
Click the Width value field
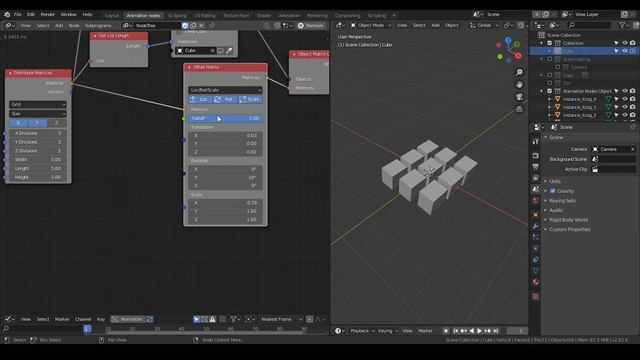tap(38, 160)
